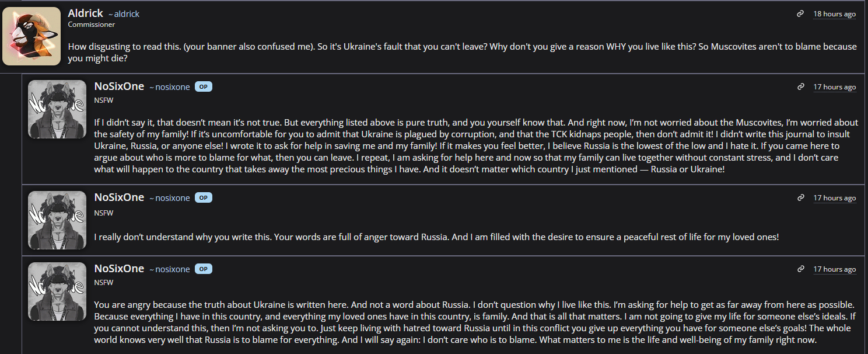Open Aldrick's avatar image

tap(32, 36)
